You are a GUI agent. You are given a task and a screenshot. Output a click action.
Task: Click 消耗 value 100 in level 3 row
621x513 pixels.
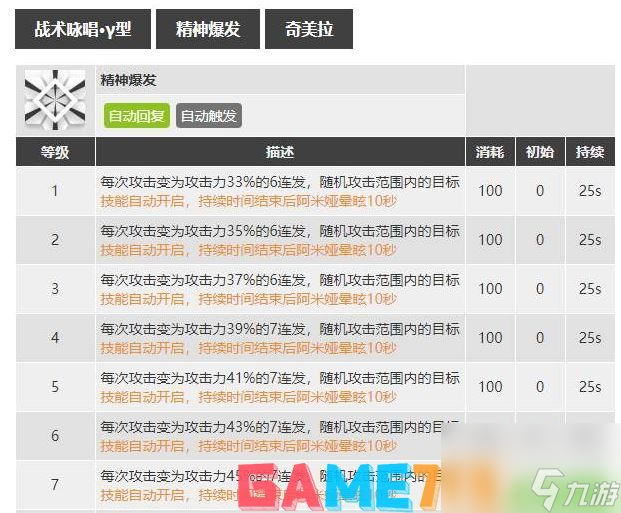490,289
